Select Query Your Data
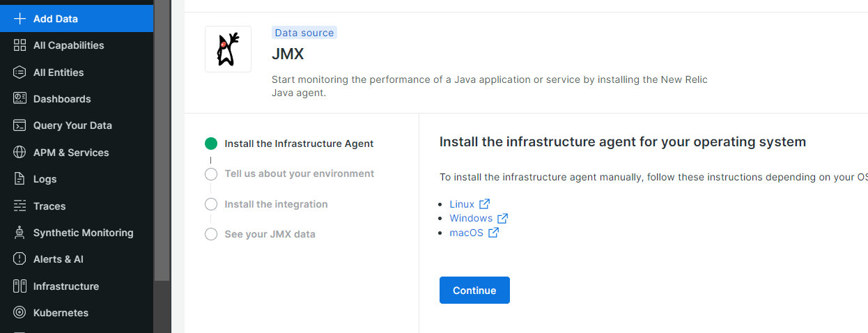The height and width of the screenshot is (333, 868). (77, 125)
